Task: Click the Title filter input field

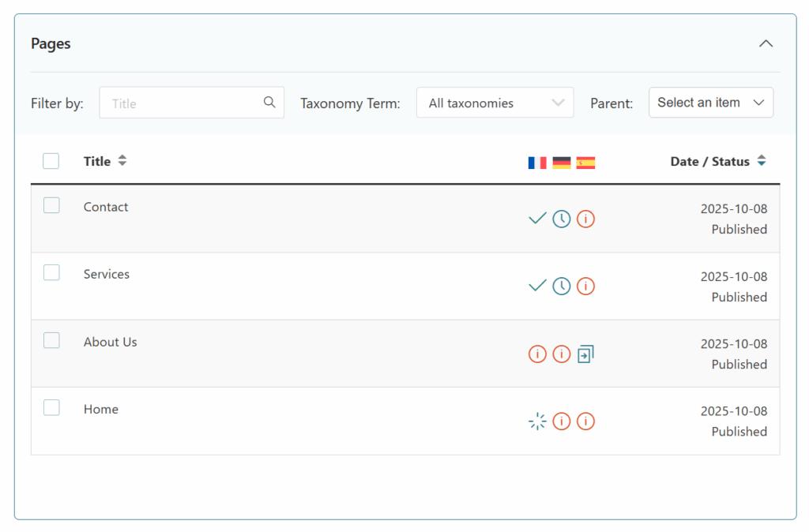Action: tap(183, 103)
